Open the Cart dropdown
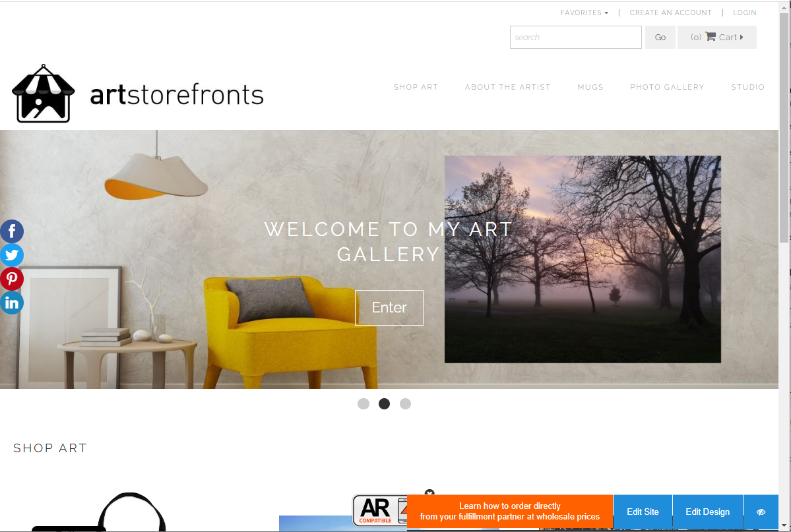 coord(717,38)
